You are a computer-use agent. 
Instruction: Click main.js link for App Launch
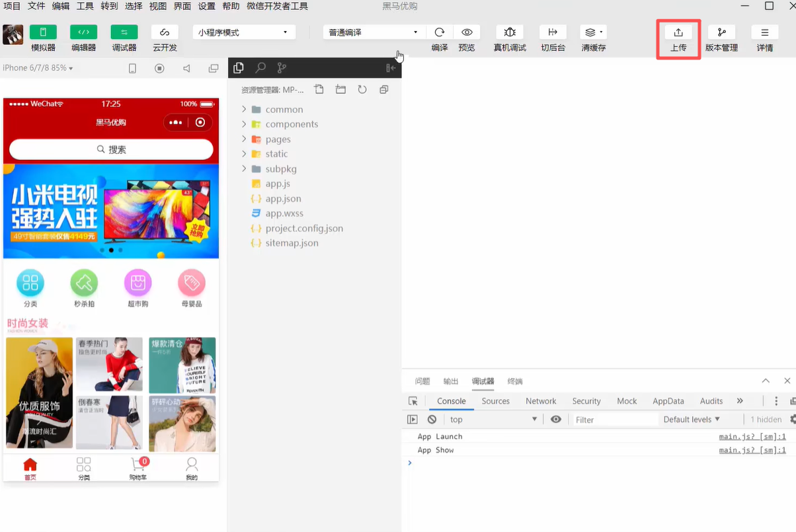[x=752, y=437]
